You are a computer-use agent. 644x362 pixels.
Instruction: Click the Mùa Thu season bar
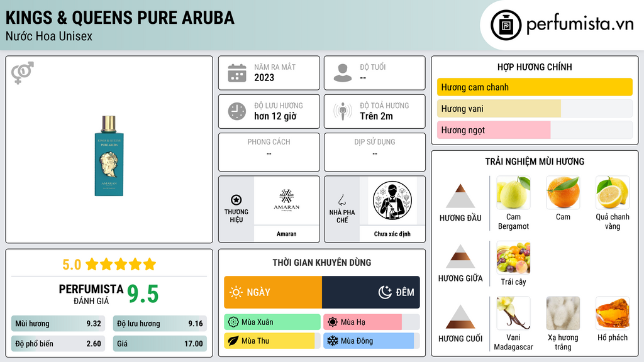tap(272, 341)
